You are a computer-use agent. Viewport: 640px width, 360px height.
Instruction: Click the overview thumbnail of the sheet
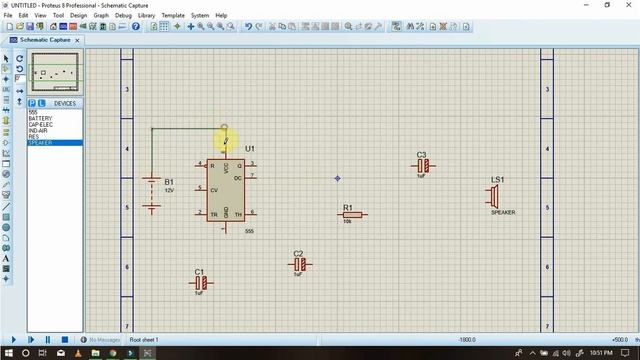(55, 72)
